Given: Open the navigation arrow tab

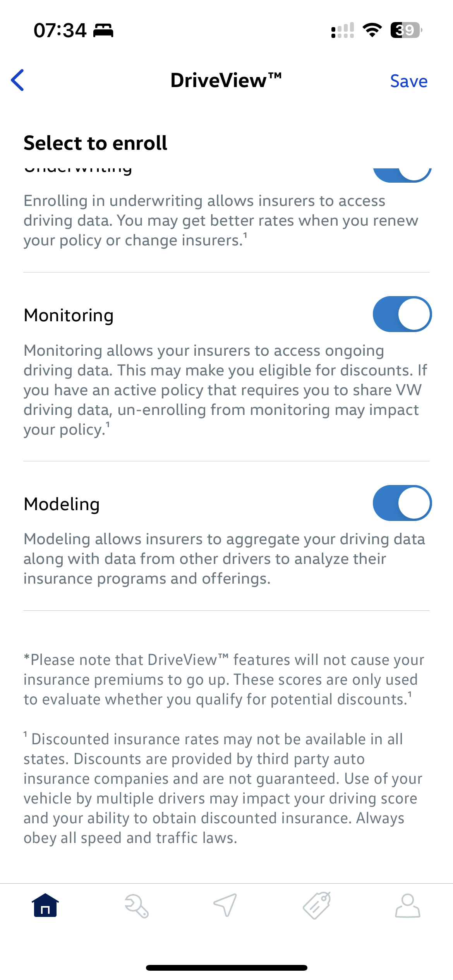Looking at the screenshot, I should coord(225,906).
